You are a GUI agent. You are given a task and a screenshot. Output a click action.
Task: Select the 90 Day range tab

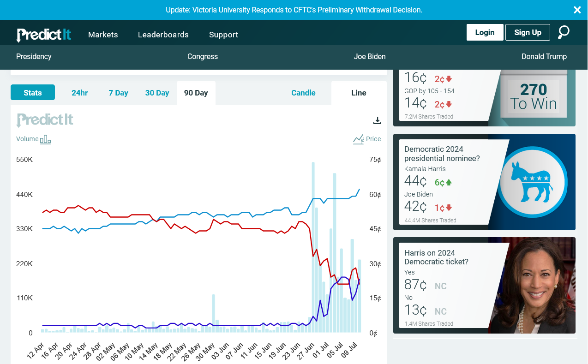tap(196, 93)
